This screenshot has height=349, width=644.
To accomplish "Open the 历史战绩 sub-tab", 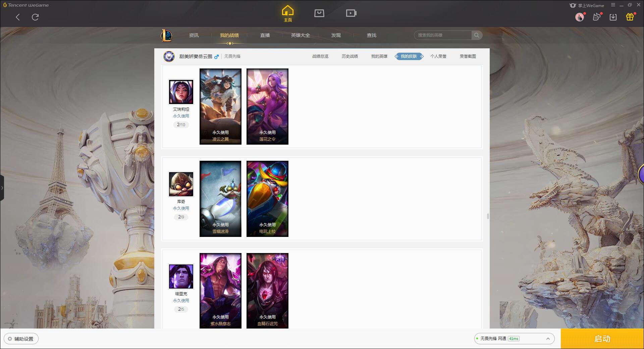I will (350, 56).
